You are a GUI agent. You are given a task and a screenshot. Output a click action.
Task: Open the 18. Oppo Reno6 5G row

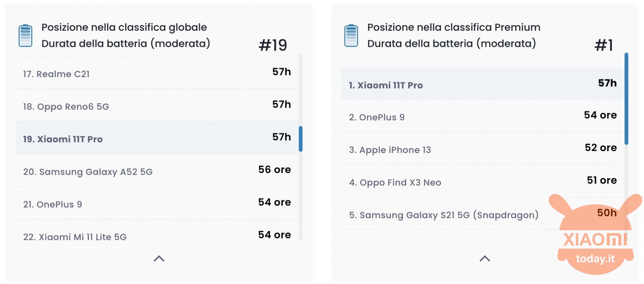click(157, 106)
